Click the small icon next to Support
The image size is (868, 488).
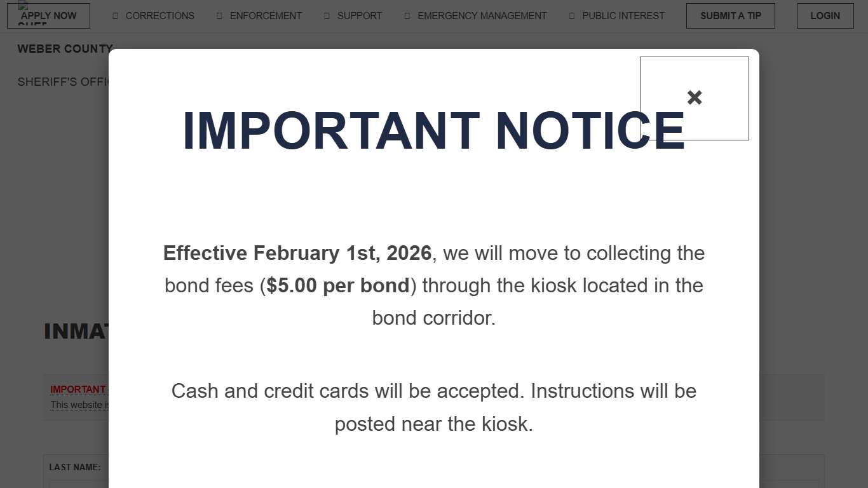(x=327, y=16)
